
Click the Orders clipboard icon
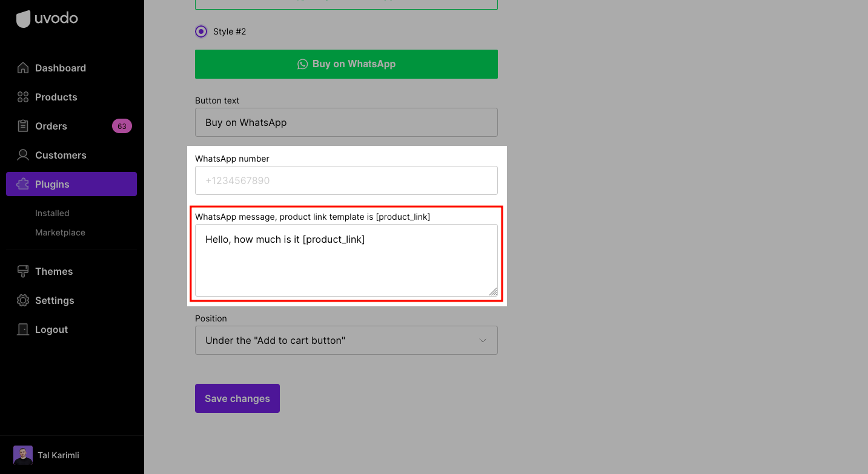click(23, 126)
